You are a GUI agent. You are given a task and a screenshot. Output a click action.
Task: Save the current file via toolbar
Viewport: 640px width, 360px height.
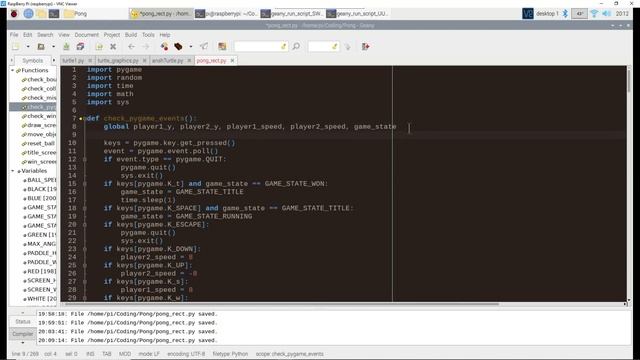66,47
